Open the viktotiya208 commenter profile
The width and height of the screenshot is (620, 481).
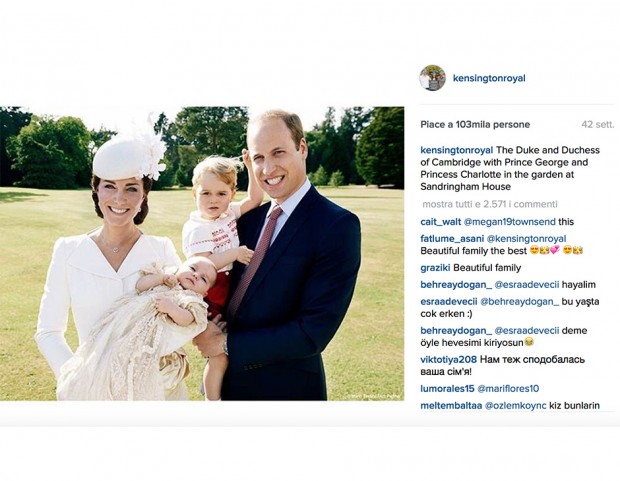(448, 360)
